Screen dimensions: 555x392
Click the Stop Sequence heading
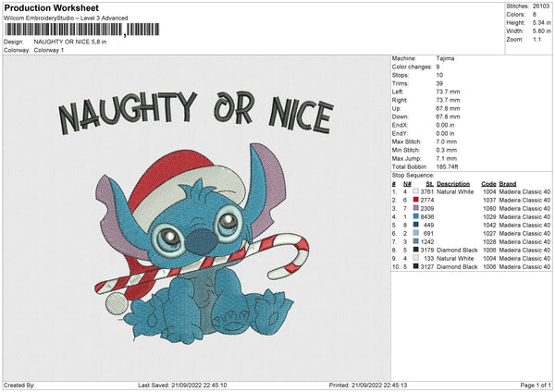coord(413,174)
